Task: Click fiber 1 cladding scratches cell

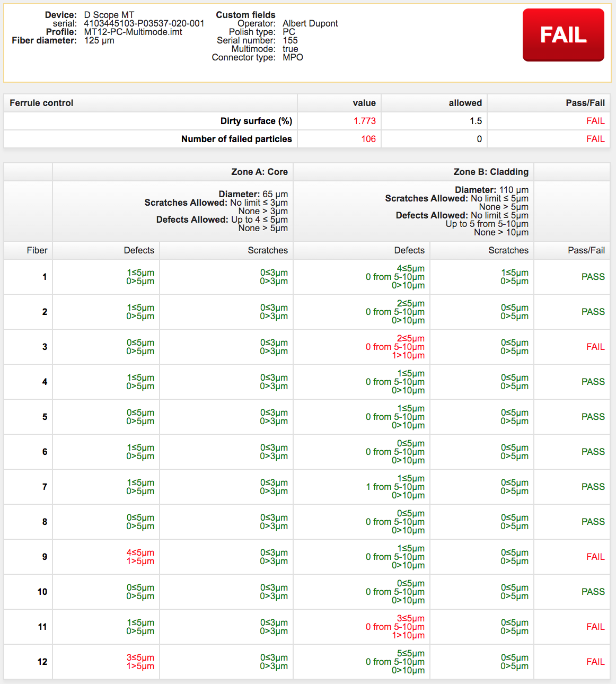Action: (514, 277)
